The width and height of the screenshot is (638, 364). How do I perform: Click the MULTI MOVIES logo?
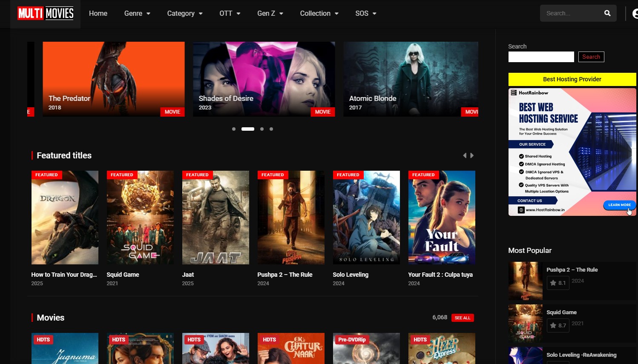coord(45,13)
